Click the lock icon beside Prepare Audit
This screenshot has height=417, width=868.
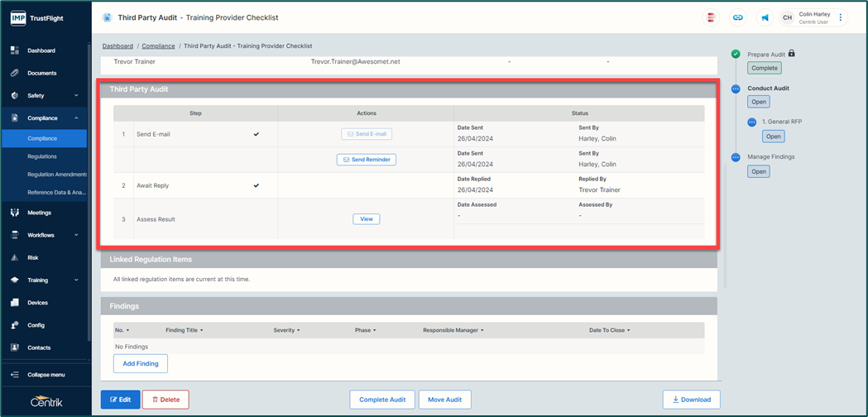(x=792, y=54)
